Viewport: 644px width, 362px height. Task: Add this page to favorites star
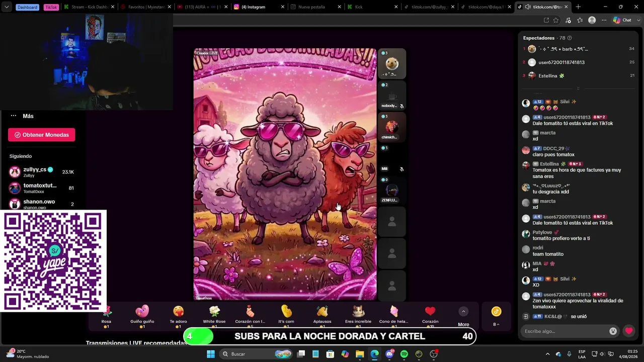coord(556,20)
